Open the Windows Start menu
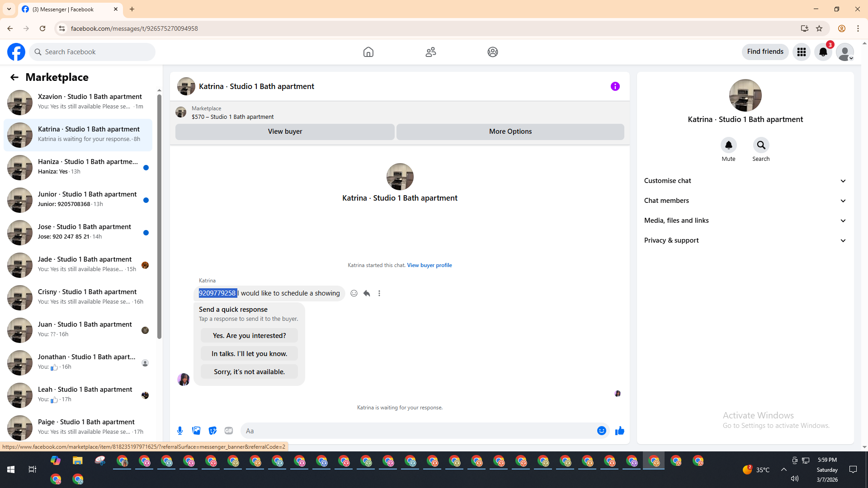This screenshot has height=488, width=868. 11,469
